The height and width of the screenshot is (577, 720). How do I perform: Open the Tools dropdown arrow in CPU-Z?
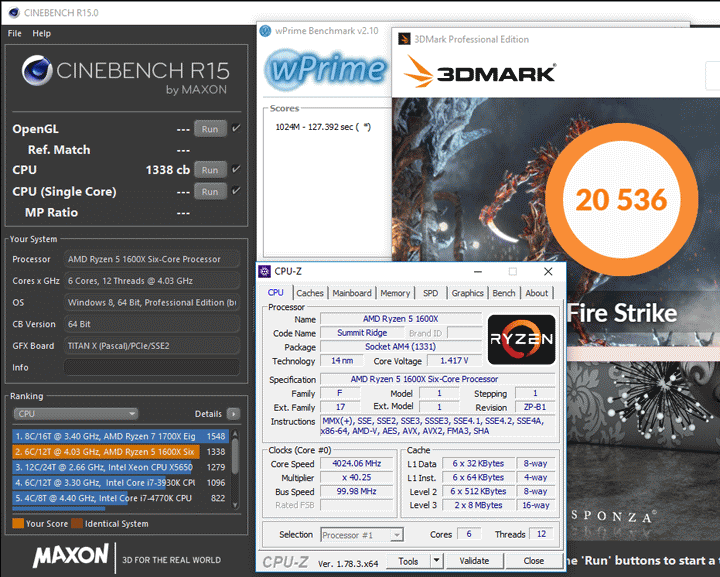tap(436, 560)
